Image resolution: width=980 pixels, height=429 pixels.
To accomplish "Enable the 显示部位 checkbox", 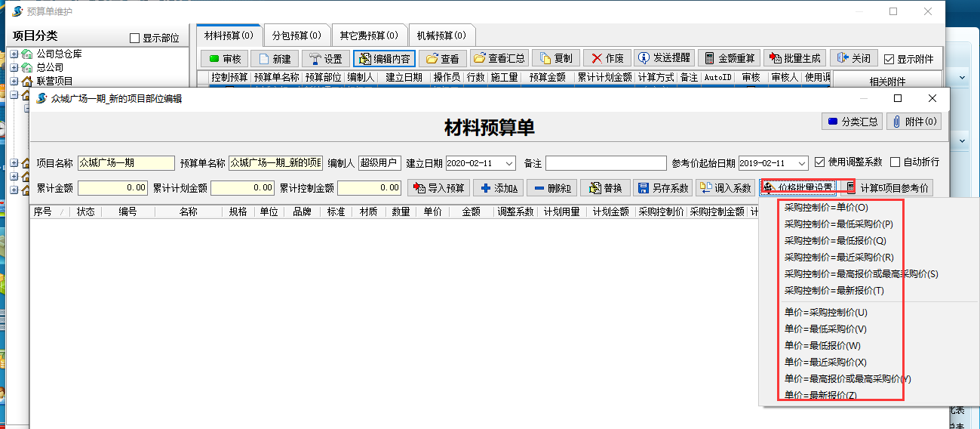I will pyautogui.click(x=135, y=38).
